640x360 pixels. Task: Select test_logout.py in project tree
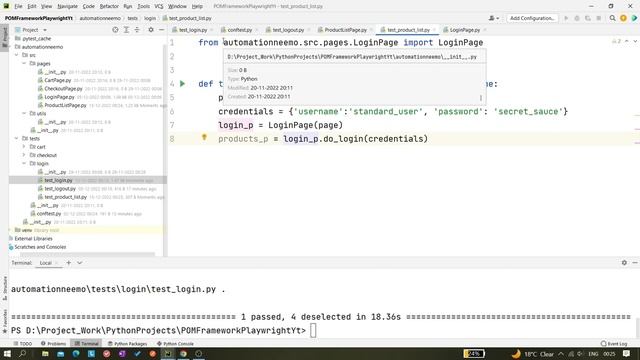(60, 188)
